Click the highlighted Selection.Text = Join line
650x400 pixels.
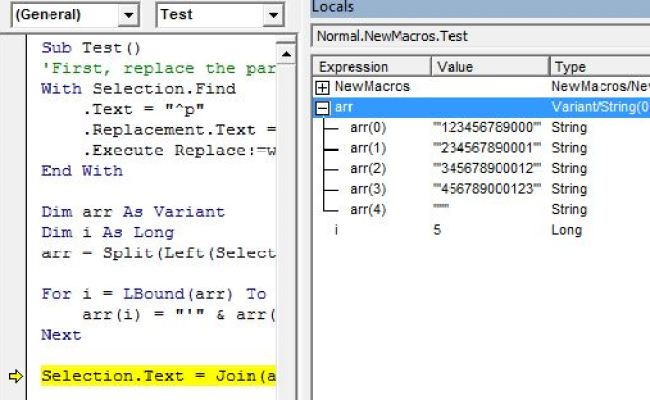pos(158,376)
